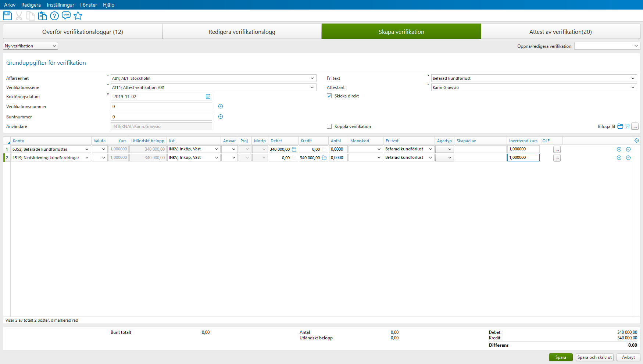643x364 pixels.
Task: Click the star favorite icon
Action: (78, 15)
